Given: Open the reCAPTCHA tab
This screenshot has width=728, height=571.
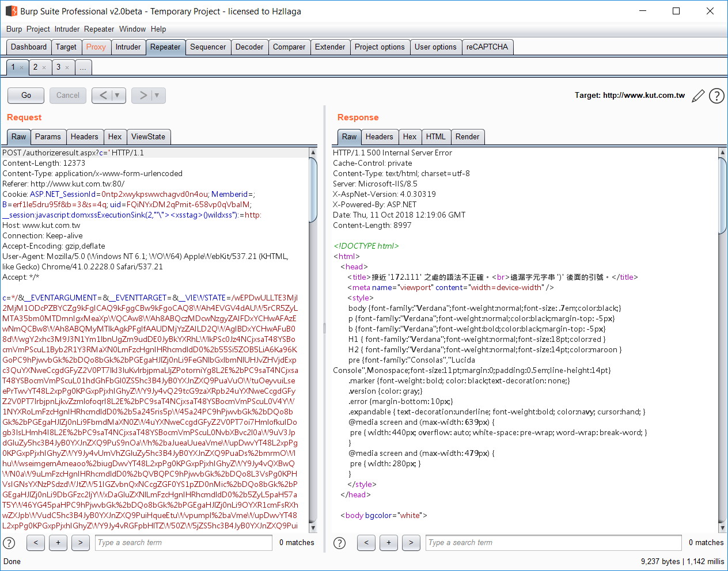Looking at the screenshot, I should pos(487,47).
